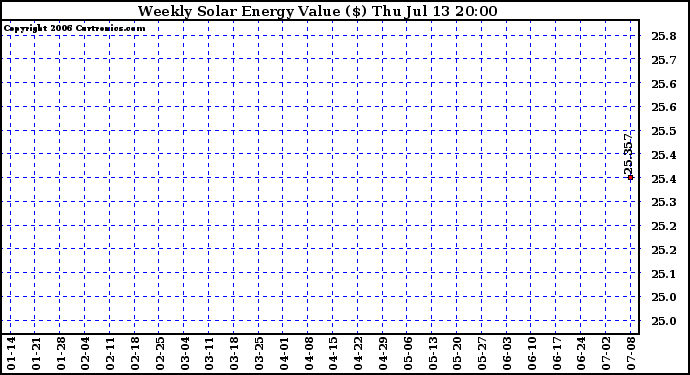Screen dimensions: 690x375
Task: Click the 02-11 date label
Action: coord(110,353)
